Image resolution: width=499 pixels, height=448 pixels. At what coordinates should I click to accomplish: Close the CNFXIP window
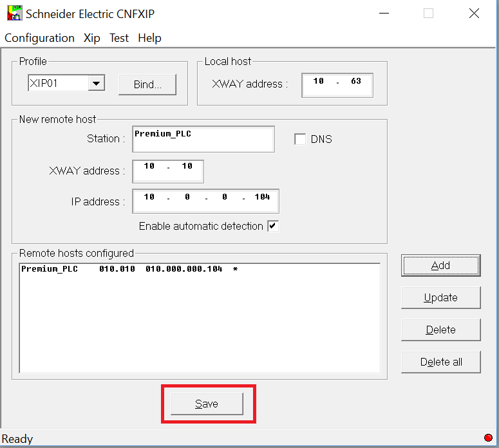474,14
